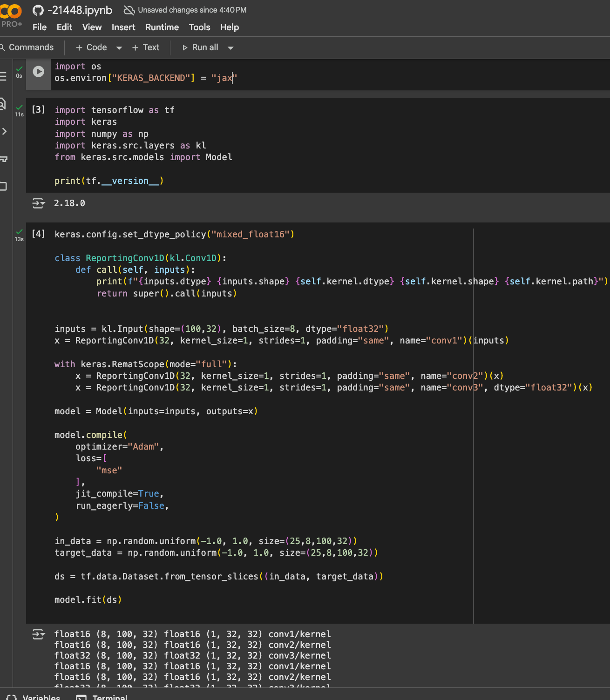Click the optimizer="Adam" line
610x700 pixels.
[120, 447]
